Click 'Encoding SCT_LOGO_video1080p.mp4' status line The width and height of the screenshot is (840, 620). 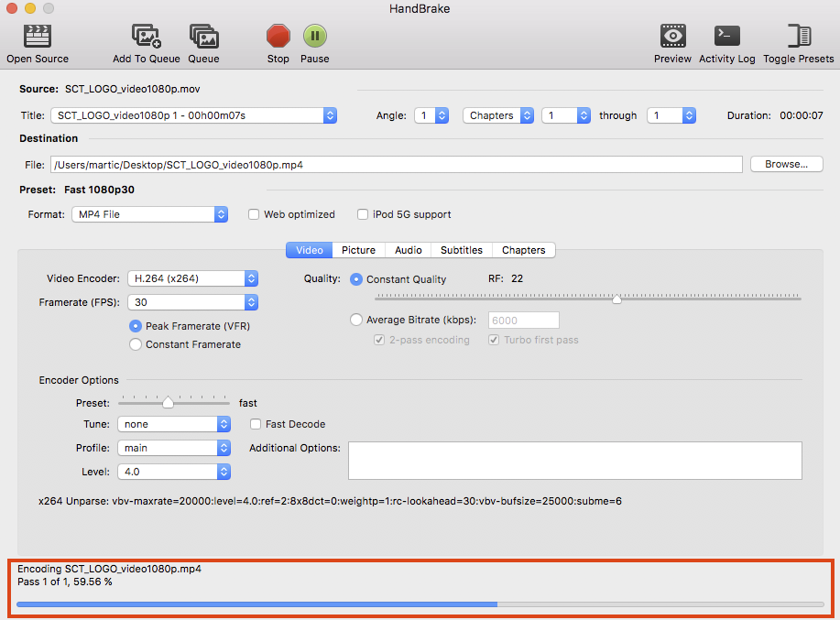coord(109,569)
